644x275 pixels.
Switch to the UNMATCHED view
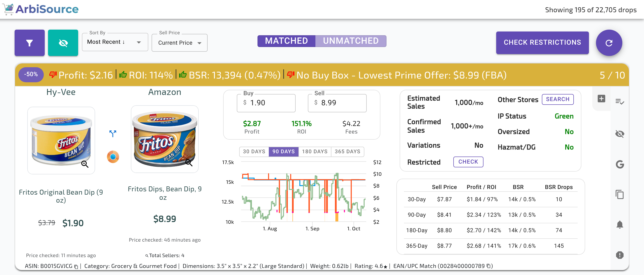coord(351,41)
